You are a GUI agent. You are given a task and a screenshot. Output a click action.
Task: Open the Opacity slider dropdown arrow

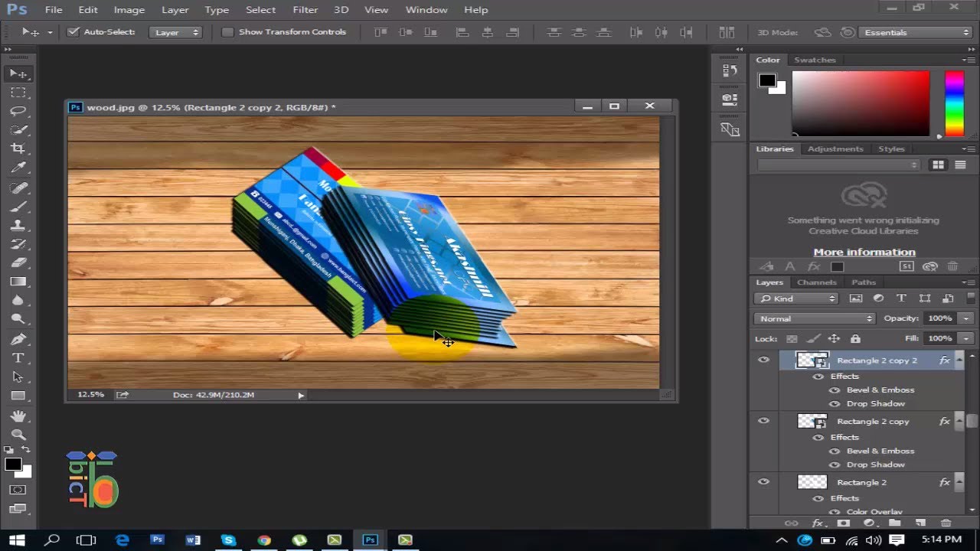click(x=966, y=318)
